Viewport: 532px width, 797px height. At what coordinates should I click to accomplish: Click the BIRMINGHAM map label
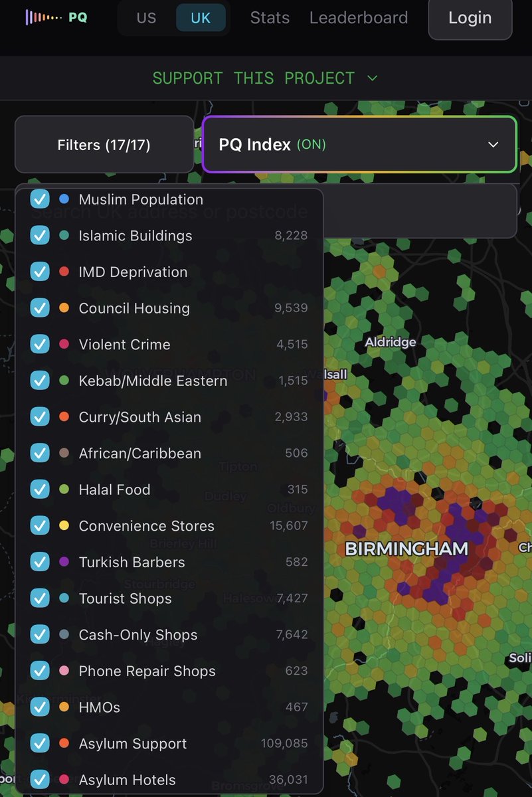click(x=406, y=549)
